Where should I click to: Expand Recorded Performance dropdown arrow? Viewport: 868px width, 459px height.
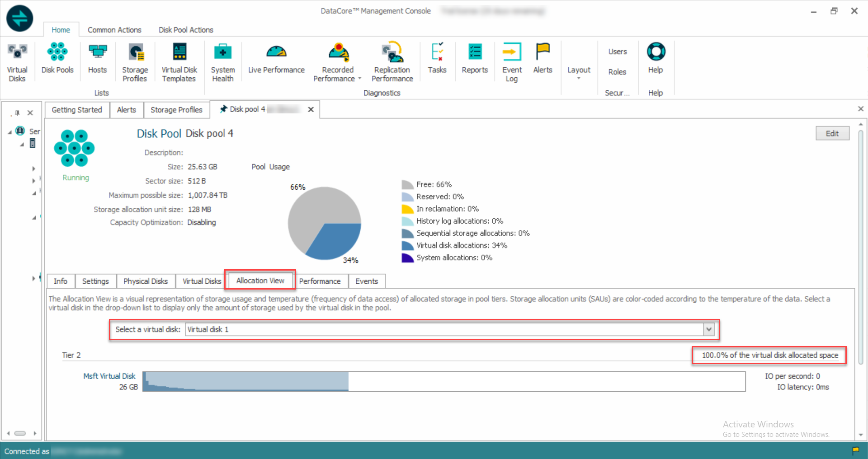pyautogui.click(x=360, y=79)
